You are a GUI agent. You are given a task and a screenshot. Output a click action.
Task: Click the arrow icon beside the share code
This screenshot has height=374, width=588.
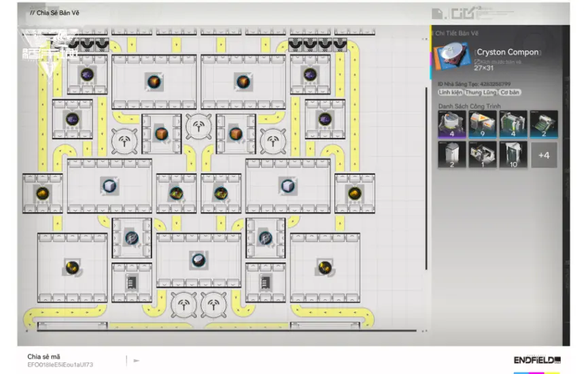[x=137, y=361]
